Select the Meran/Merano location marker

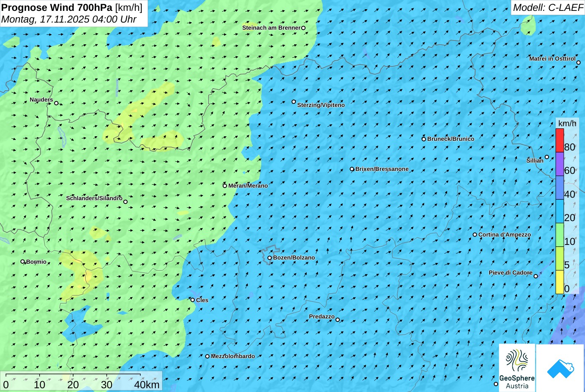click(225, 186)
